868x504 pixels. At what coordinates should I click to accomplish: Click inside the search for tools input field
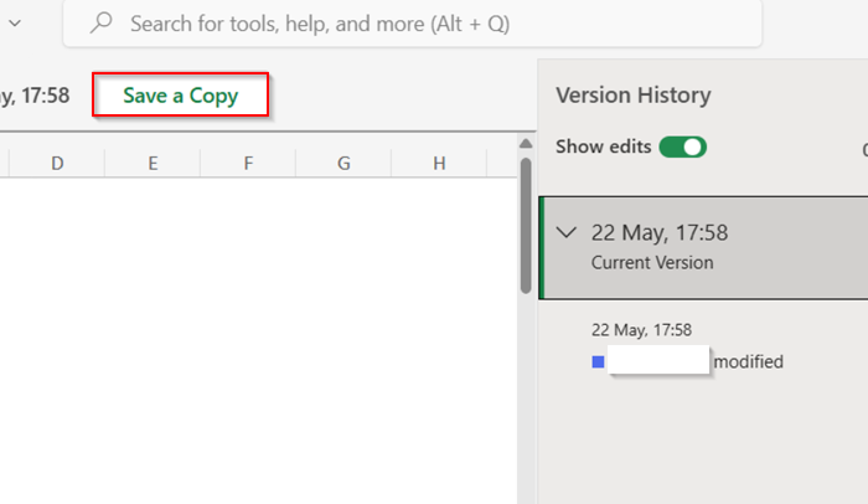339,23
